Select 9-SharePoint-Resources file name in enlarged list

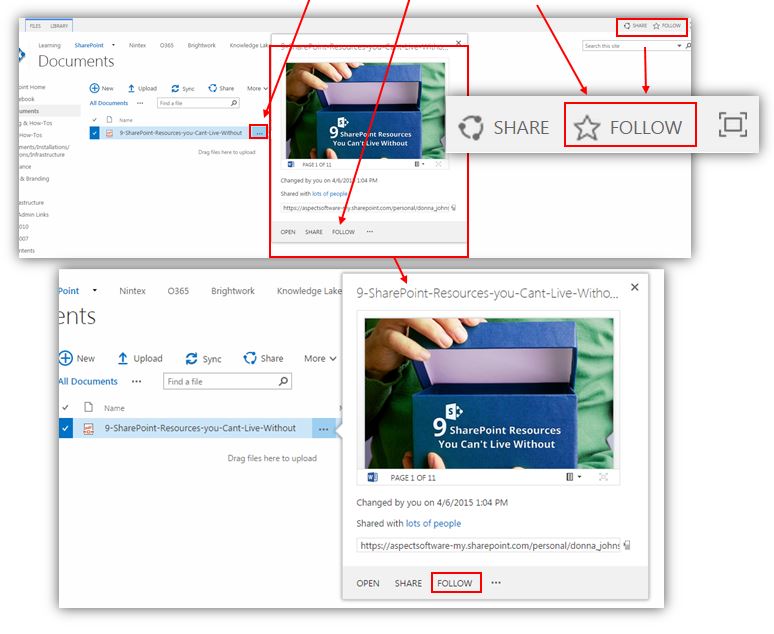point(200,428)
